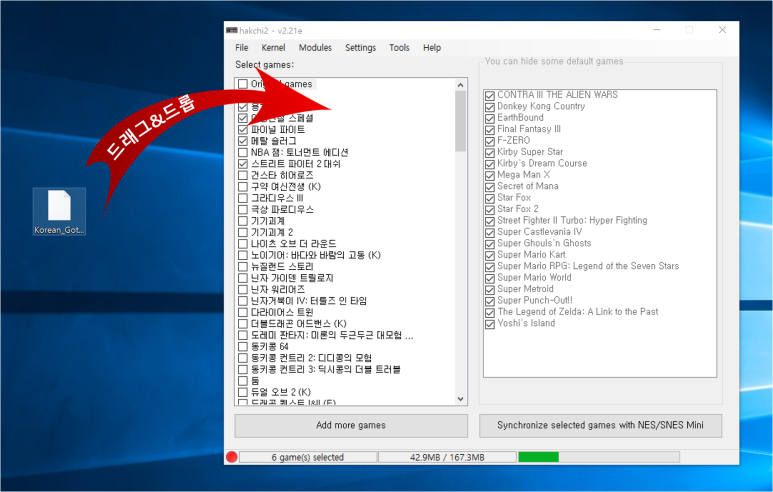Check the 닌자거북이 IV: 터틀즈 인 타임 checkbox
773x492 pixels.
(x=243, y=301)
